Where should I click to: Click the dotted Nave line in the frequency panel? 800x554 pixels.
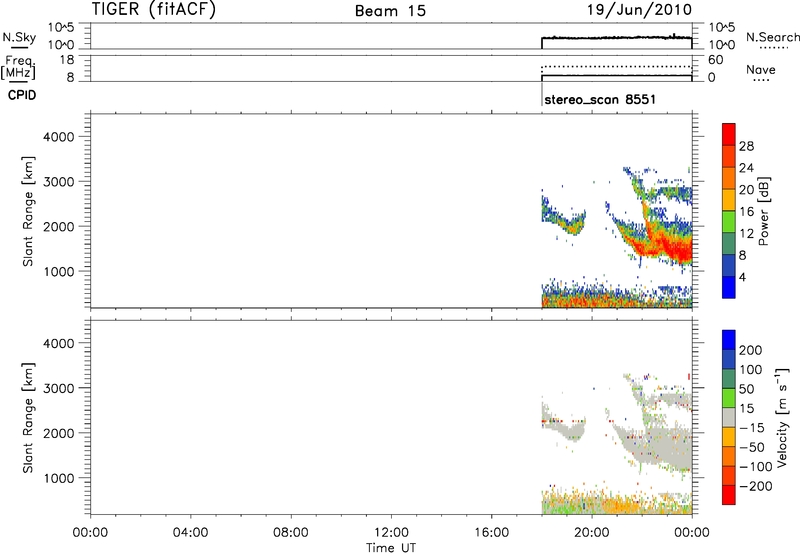pos(616,67)
